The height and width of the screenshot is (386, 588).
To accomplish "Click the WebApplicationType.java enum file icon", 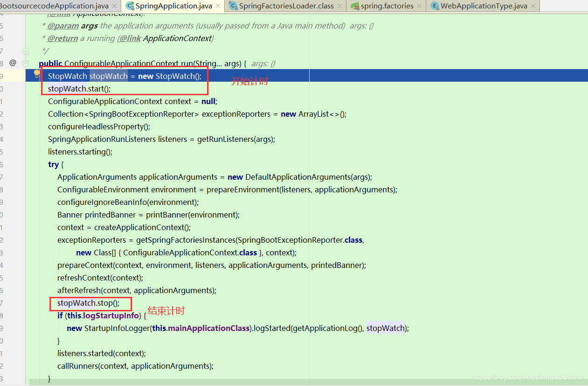I will [x=435, y=6].
